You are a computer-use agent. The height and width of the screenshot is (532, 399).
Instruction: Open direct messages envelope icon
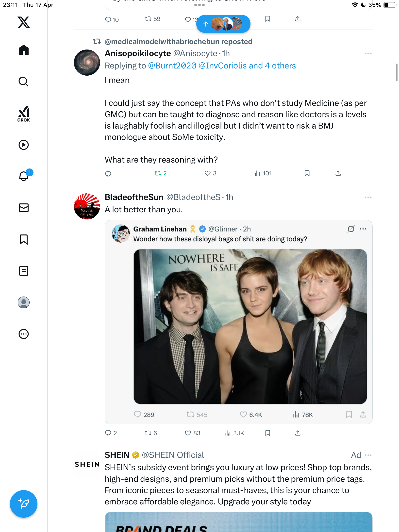24,208
